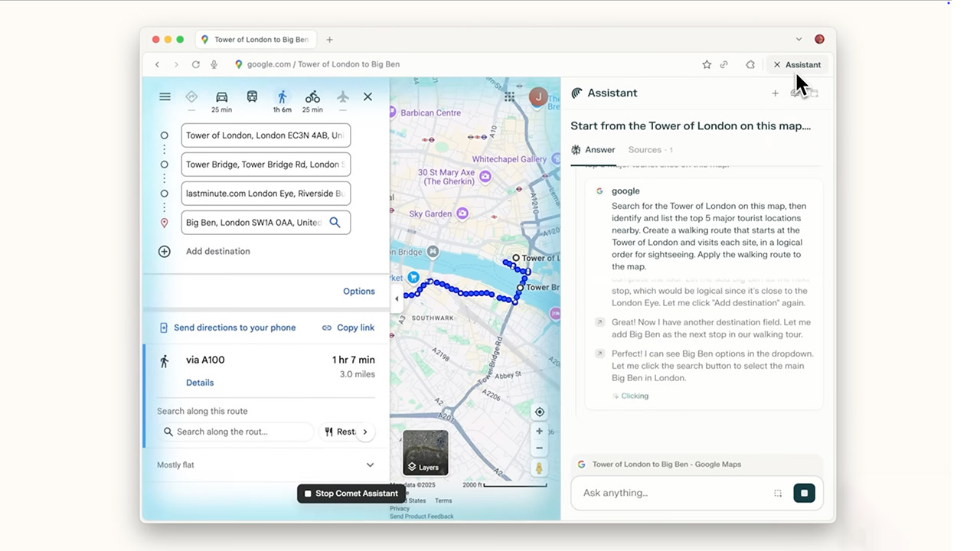
Task: Open browser profile avatar
Action: point(819,39)
